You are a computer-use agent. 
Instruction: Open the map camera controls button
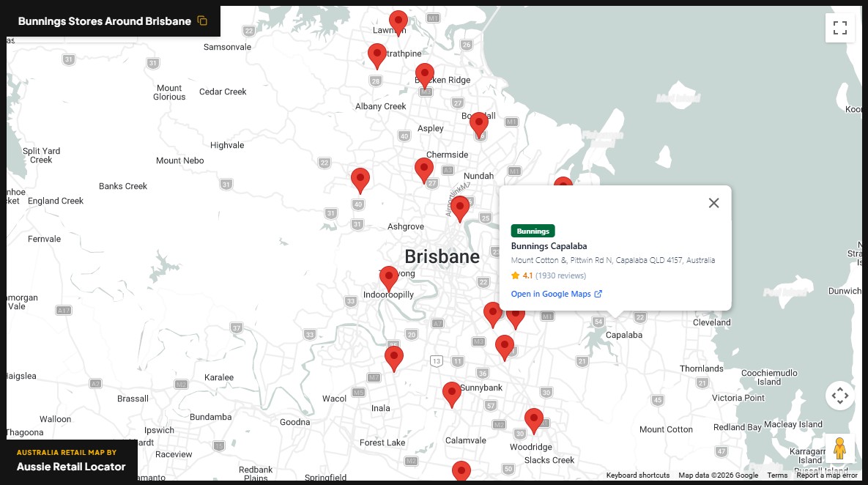coord(839,396)
